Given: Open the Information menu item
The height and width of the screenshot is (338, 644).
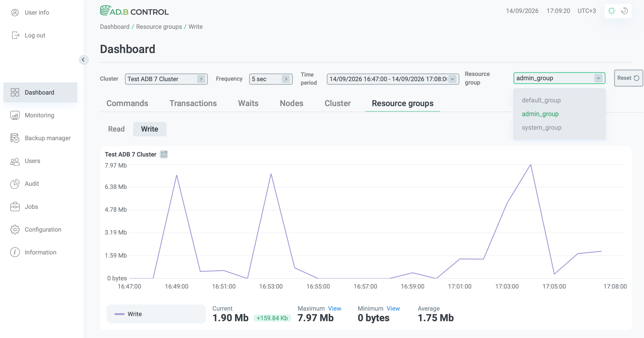Looking at the screenshot, I should [x=41, y=252].
